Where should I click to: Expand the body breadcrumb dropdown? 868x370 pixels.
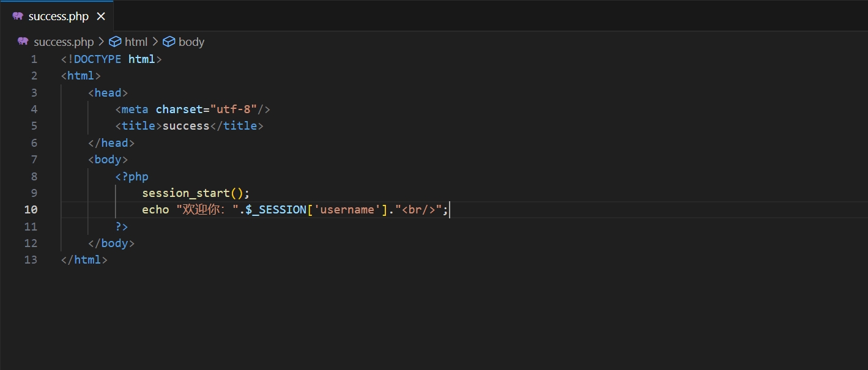coord(191,42)
